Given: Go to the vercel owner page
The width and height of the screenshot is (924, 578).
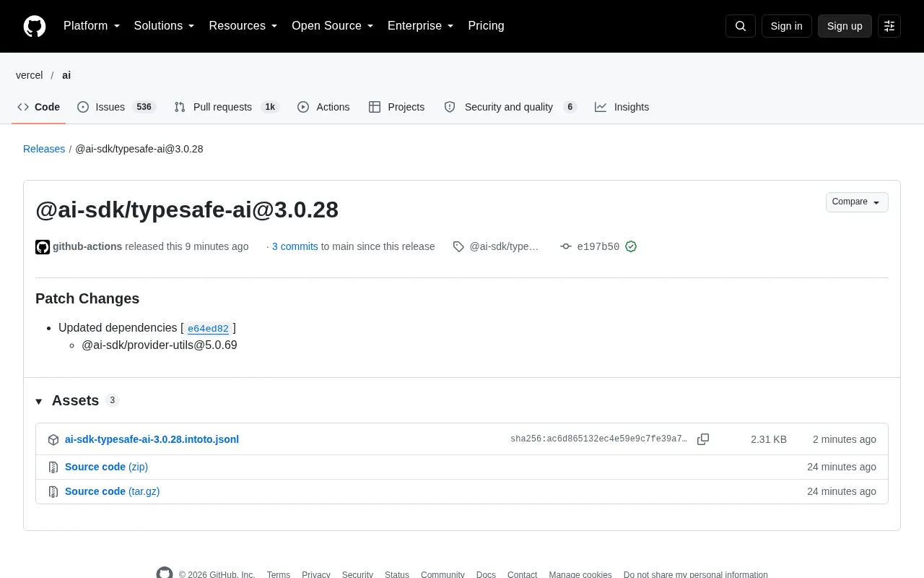Looking at the screenshot, I should [x=30, y=75].
